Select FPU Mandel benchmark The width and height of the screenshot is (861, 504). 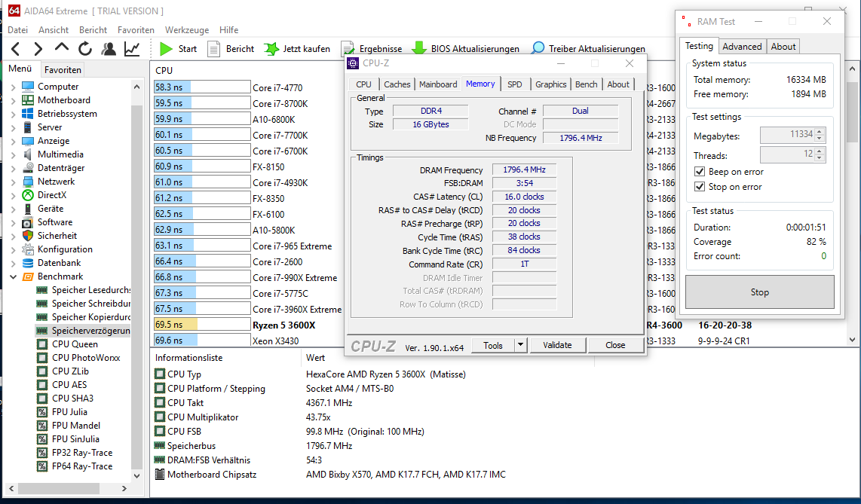[76, 426]
